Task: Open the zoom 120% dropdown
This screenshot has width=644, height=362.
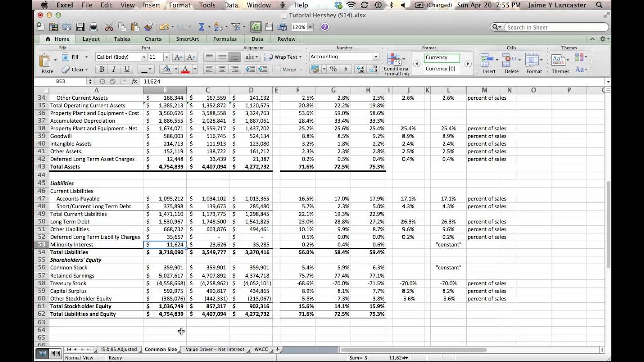Action: (x=310, y=27)
